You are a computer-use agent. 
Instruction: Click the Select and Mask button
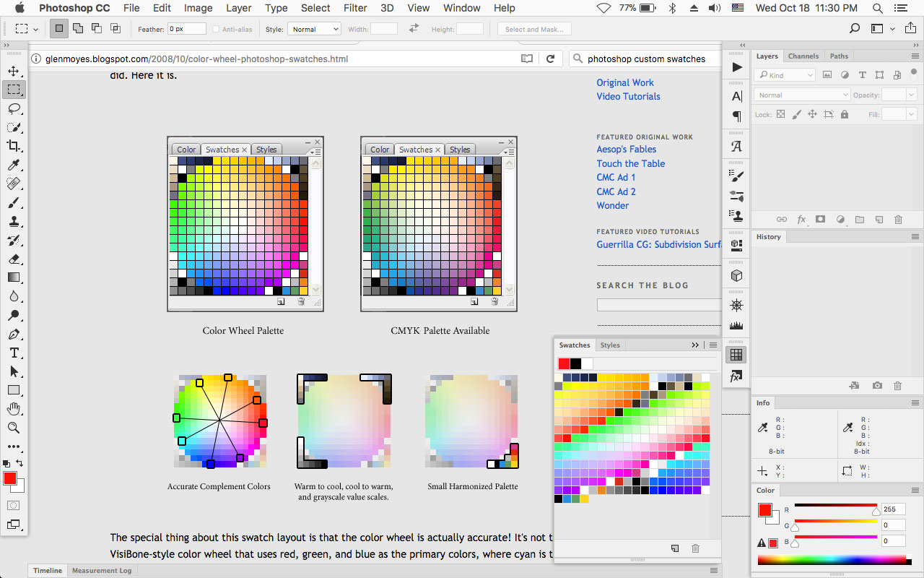(534, 29)
